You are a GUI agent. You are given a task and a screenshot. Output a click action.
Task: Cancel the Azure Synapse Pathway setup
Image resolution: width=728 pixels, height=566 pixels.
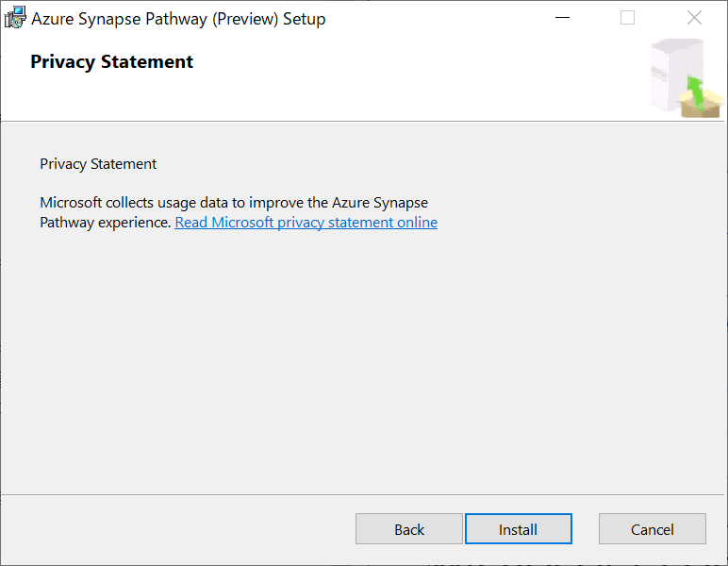click(x=652, y=529)
